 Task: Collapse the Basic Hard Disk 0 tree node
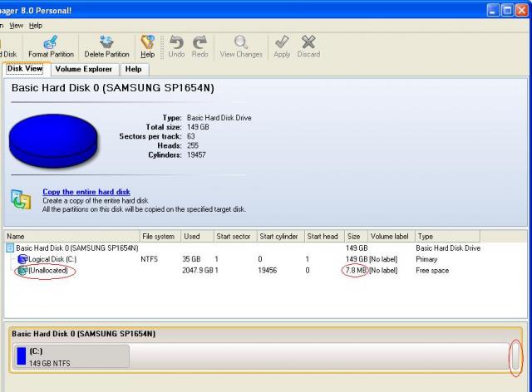pos(10,248)
